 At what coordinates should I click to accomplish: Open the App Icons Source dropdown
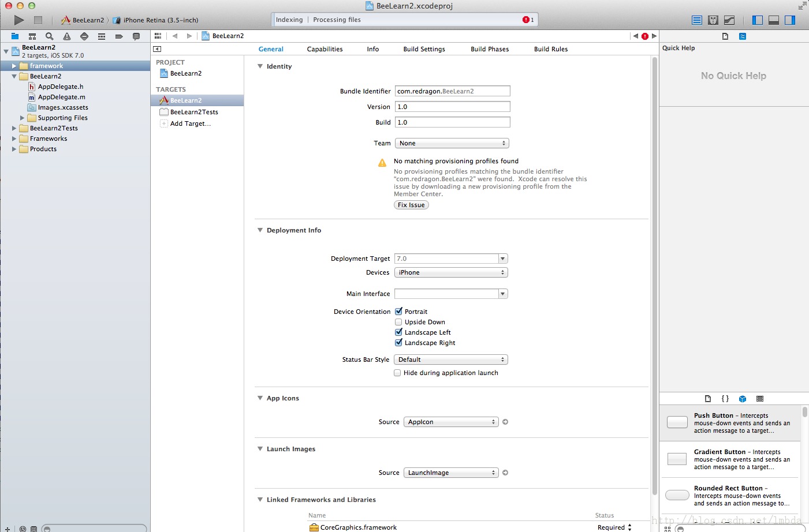(451, 422)
